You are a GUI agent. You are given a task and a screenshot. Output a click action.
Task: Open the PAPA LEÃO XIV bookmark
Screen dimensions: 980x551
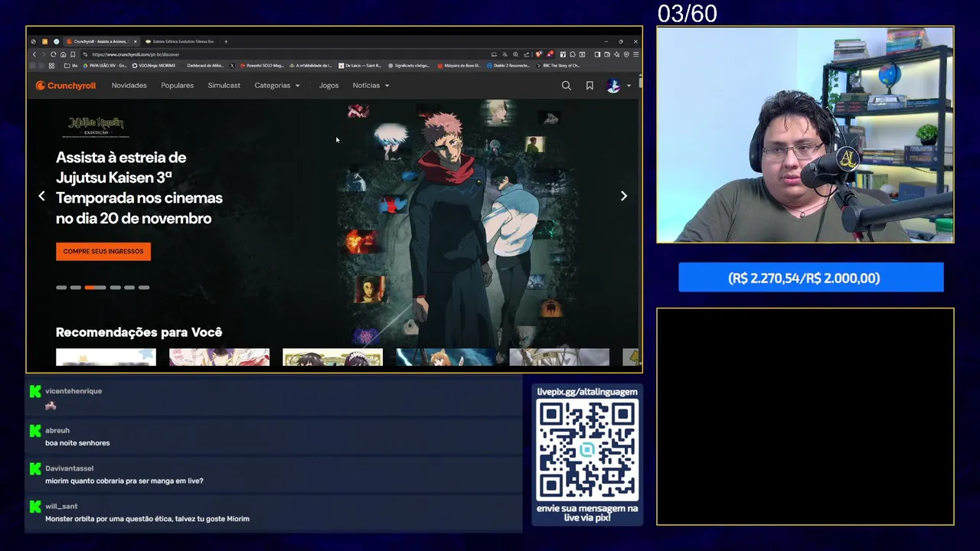pyautogui.click(x=105, y=65)
